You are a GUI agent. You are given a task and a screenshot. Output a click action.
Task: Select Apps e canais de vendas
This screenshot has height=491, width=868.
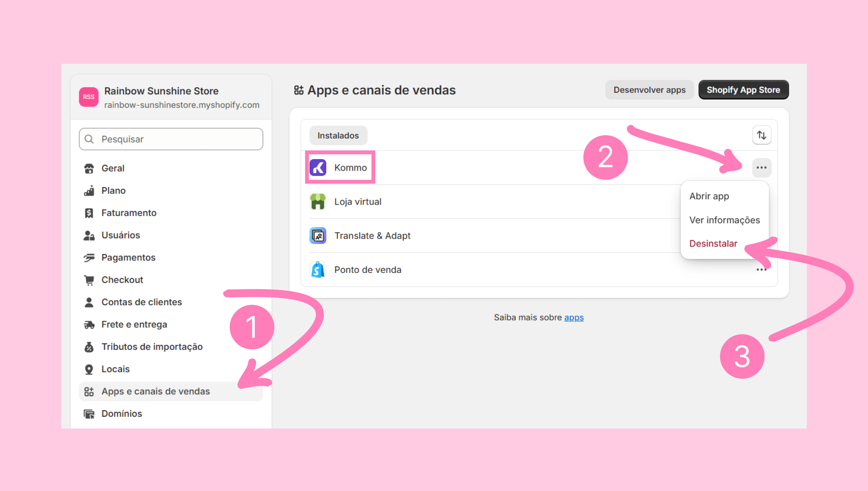point(171,392)
